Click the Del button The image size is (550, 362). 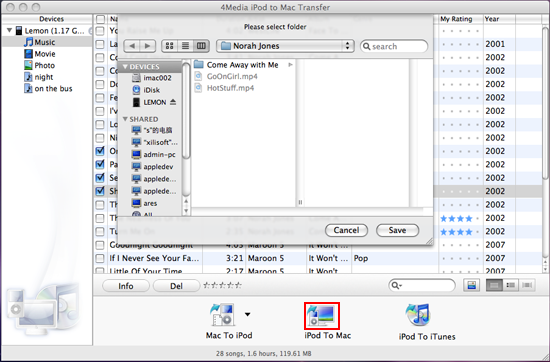(x=176, y=286)
